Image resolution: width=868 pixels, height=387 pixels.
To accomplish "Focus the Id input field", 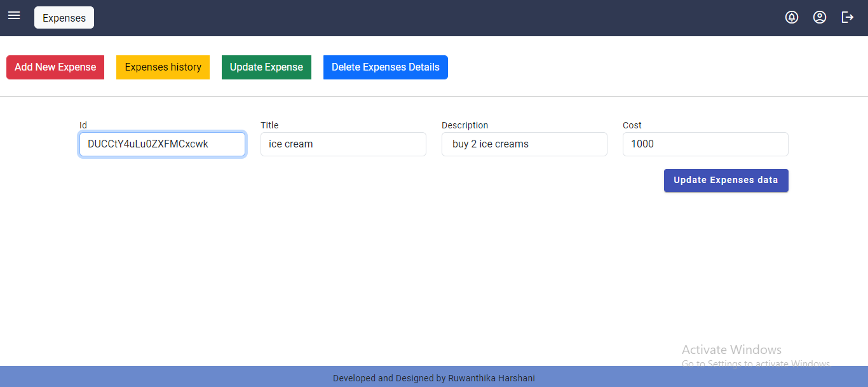I will [162, 144].
